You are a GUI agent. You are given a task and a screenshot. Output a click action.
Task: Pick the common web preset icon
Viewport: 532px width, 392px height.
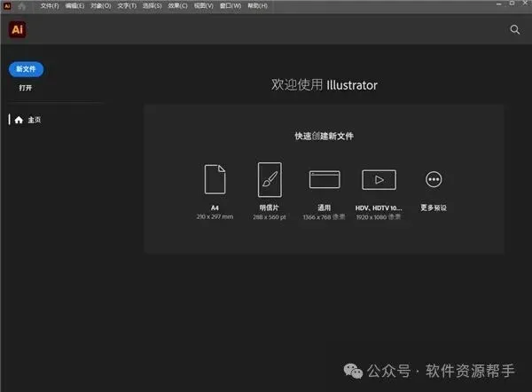click(x=325, y=179)
